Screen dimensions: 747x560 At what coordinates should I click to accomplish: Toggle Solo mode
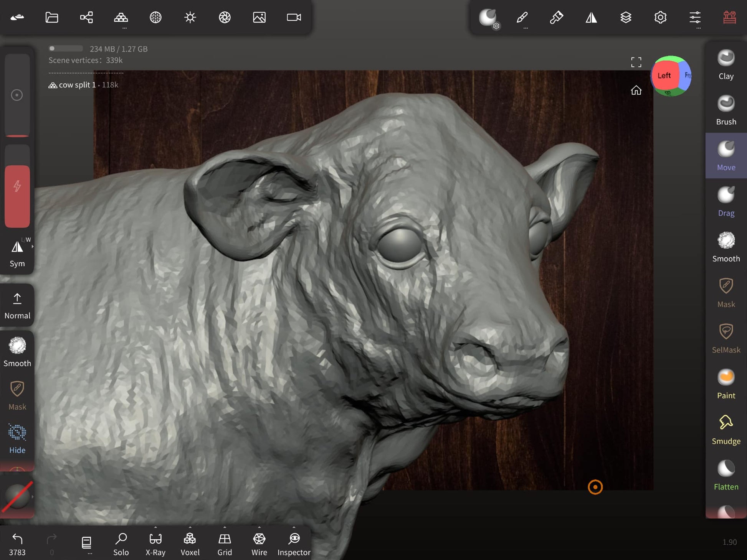tap(121, 544)
